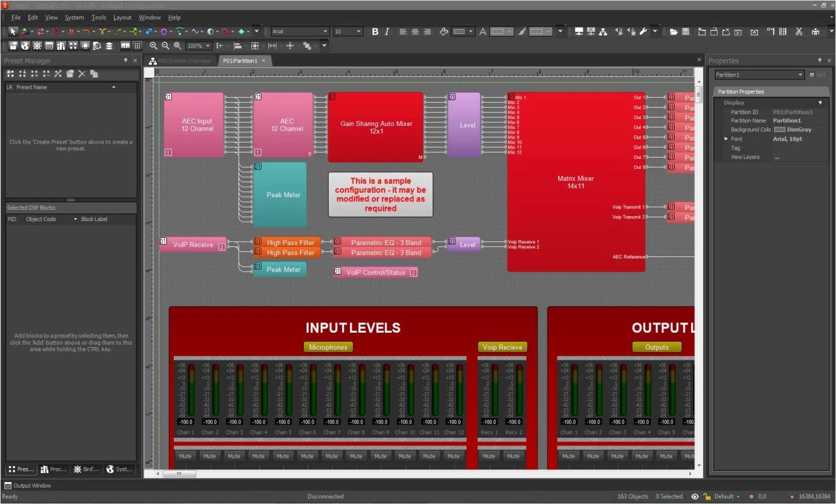Click the delete preset X icon
The height and width of the screenshot is (504, 836).
coord(82,74)
